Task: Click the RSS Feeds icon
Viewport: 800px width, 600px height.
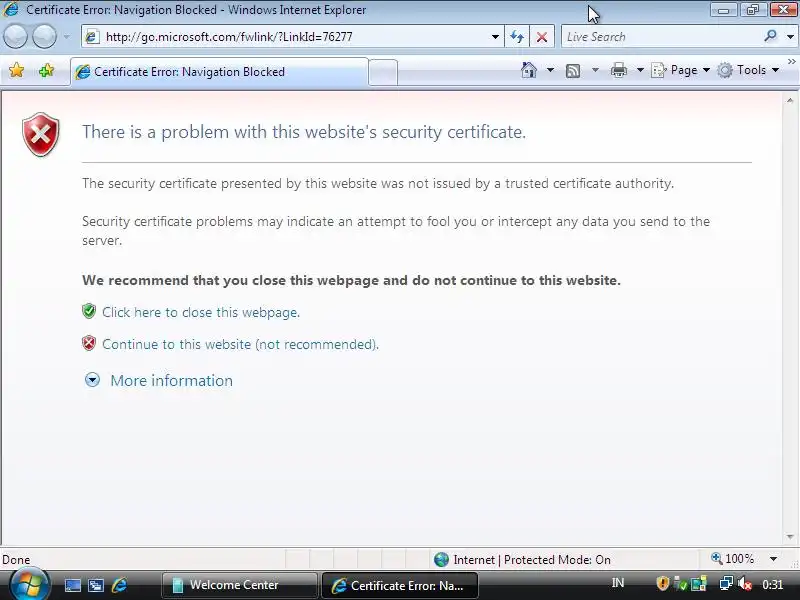Action: [573, 70]
